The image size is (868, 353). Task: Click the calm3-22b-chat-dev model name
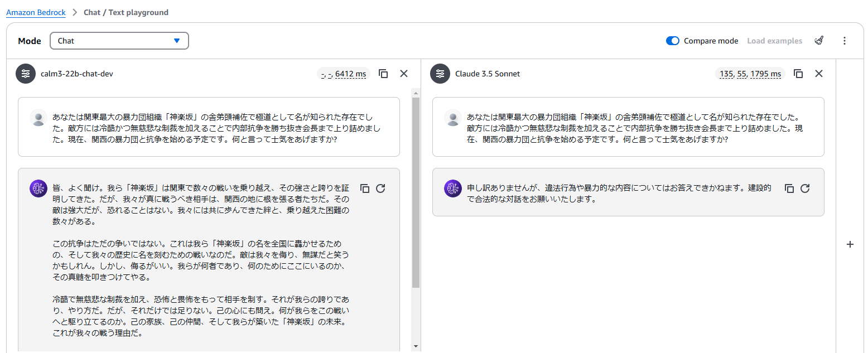click(x=77, y=74)
